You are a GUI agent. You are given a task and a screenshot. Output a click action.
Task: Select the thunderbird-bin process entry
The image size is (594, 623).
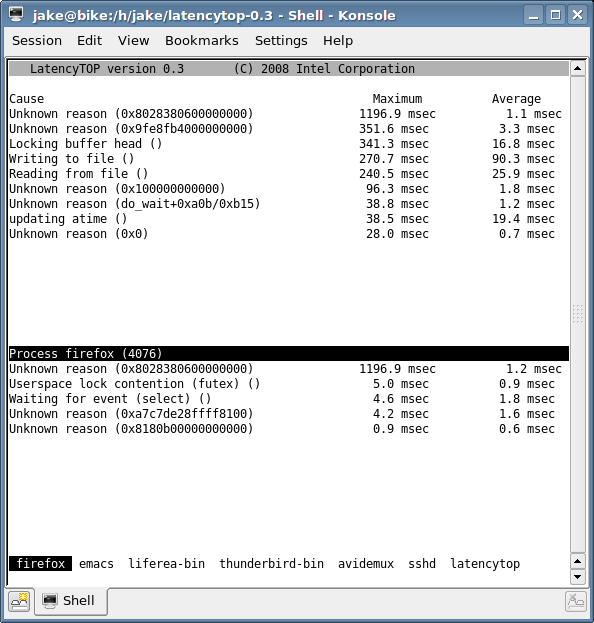tap(272, 563)
